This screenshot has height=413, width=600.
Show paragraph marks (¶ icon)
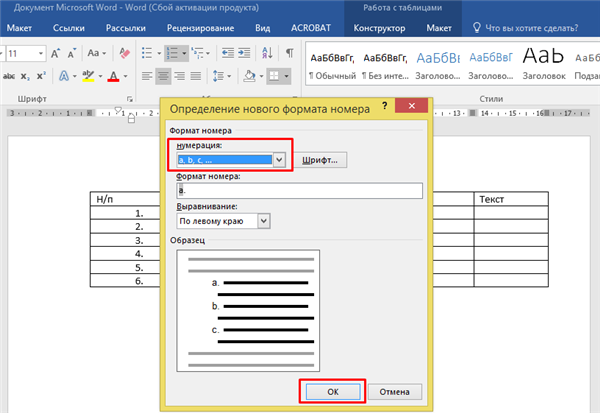click(290, 53)
